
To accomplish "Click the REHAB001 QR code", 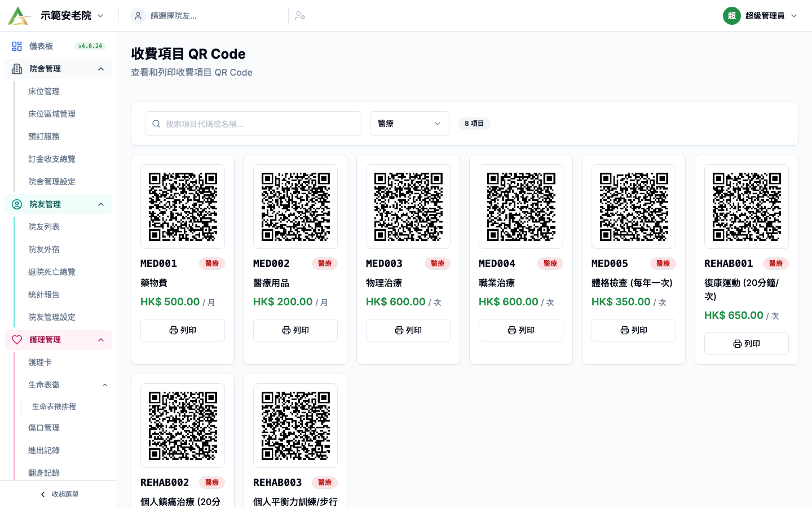I will tap(747, 207).
